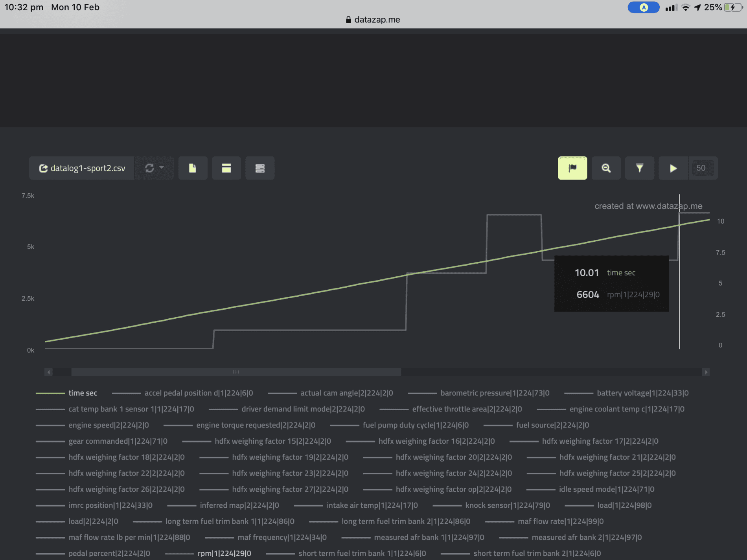This screenshot has width=747, height=560.
Task: Click the chart range scrollbar handle
Action: click(x=236, y=372)
